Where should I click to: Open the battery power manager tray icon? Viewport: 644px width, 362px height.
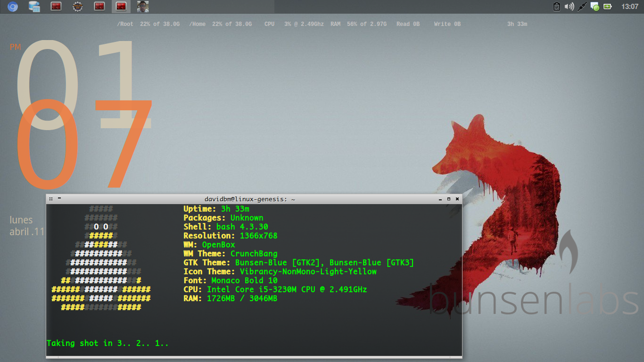click(608, 7)
